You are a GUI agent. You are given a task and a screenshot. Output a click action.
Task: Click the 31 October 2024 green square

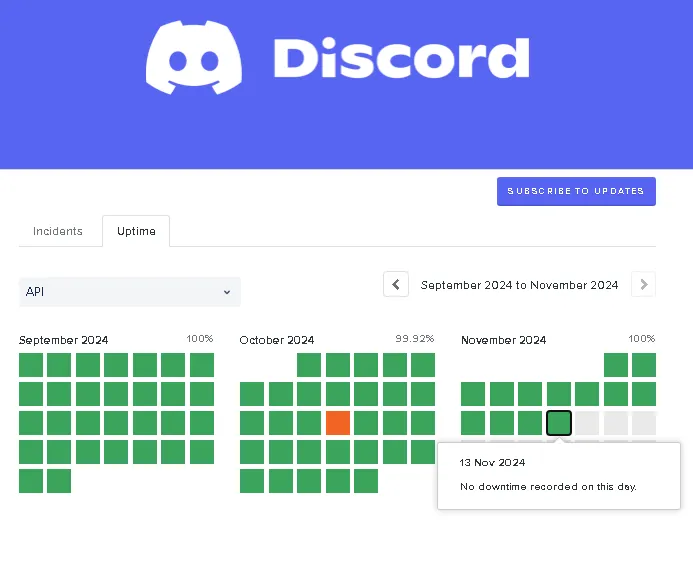pyautogui.click(x=366, y=481)
